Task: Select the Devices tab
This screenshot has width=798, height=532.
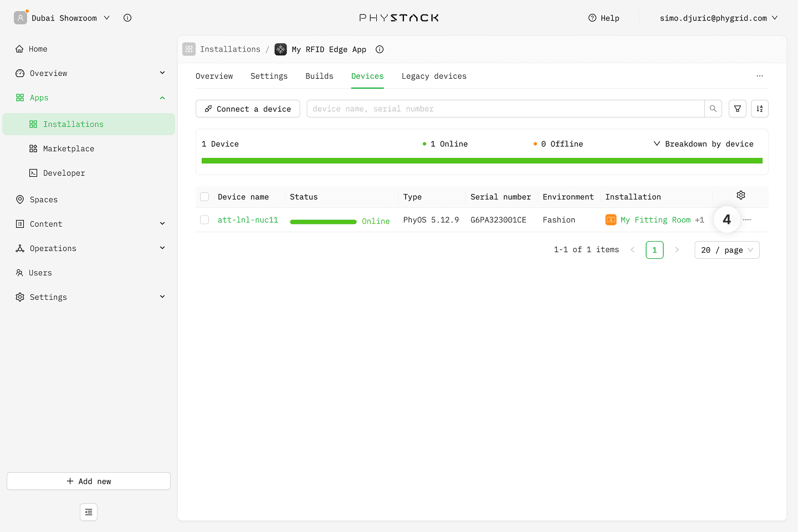Action: 367,76
